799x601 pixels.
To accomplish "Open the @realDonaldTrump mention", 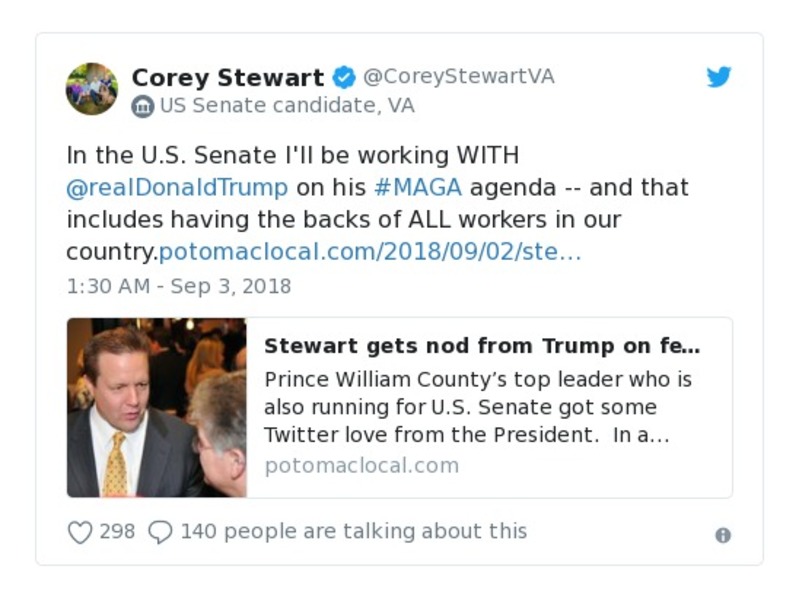I will (177, 187).
